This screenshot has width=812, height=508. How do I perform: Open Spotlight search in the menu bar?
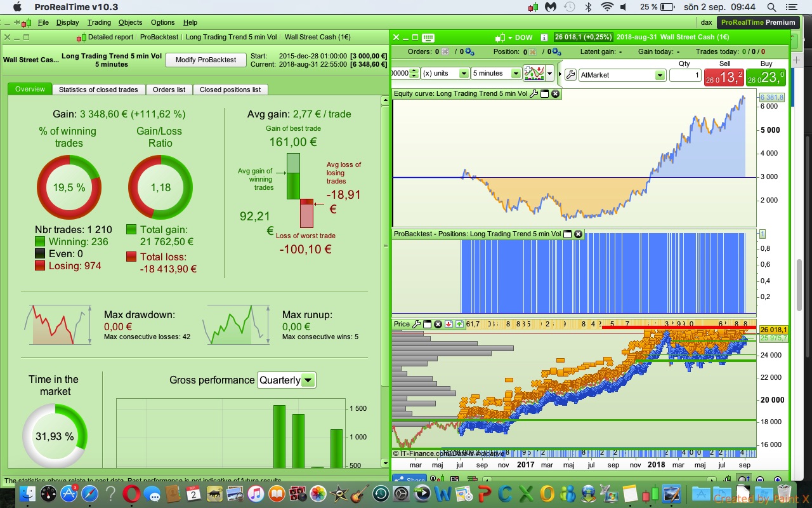click(771, 7)
